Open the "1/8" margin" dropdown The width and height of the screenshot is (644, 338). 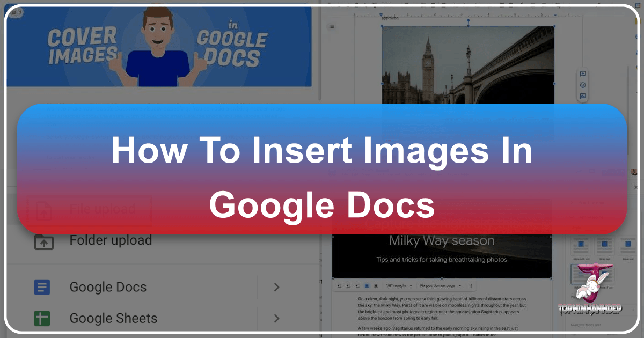pyautogui.click(x=397, y=285)
